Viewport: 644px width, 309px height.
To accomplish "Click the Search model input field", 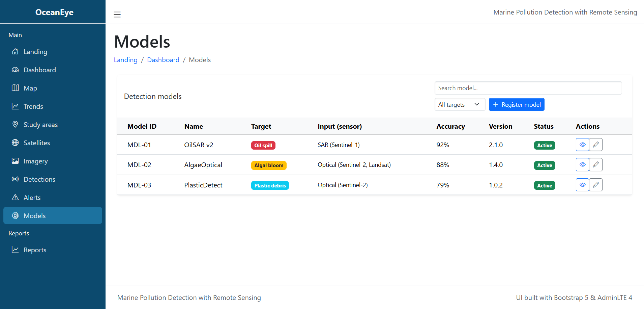I will (528, 88).
